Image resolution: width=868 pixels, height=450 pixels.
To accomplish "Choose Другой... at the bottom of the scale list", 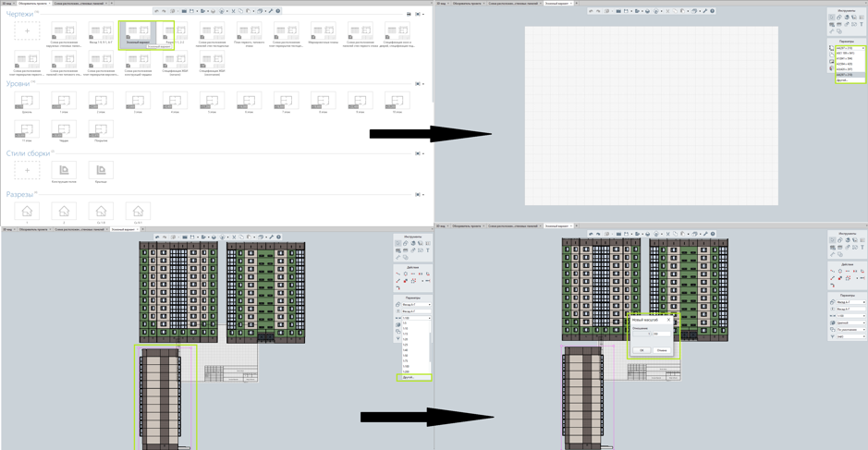I will click(x=410, y=377).
